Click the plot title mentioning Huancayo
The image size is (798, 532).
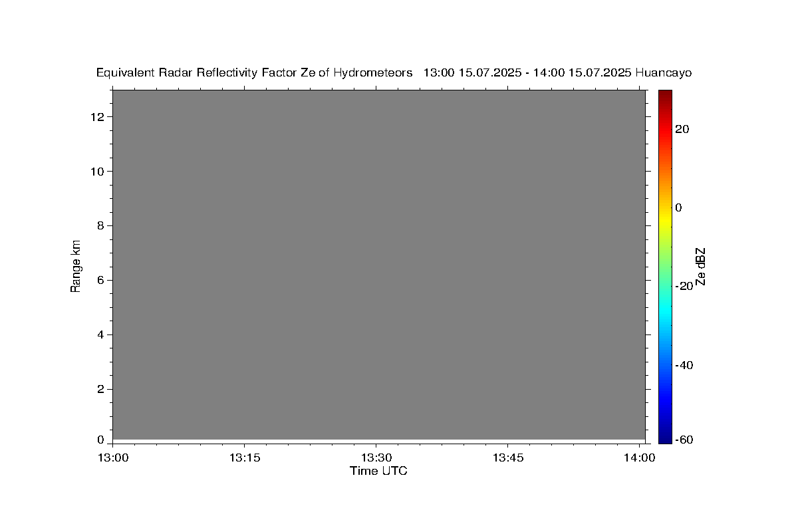coord(394,72)
